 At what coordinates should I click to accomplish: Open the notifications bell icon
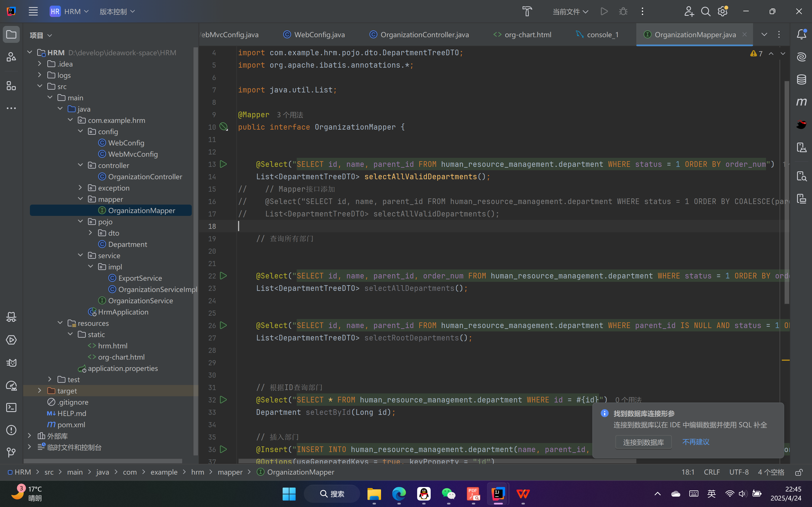point(801,34)
